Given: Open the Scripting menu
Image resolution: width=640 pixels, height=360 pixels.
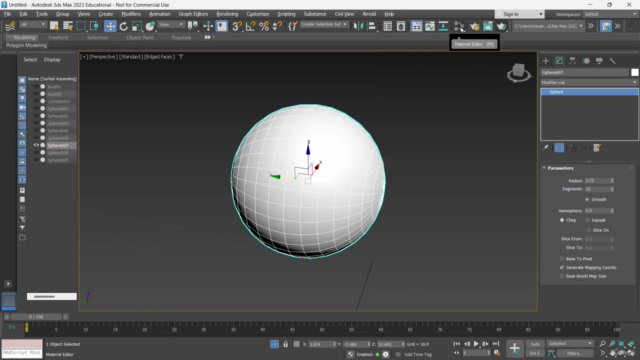Looking at the screenshot, I should coord(286,14).
